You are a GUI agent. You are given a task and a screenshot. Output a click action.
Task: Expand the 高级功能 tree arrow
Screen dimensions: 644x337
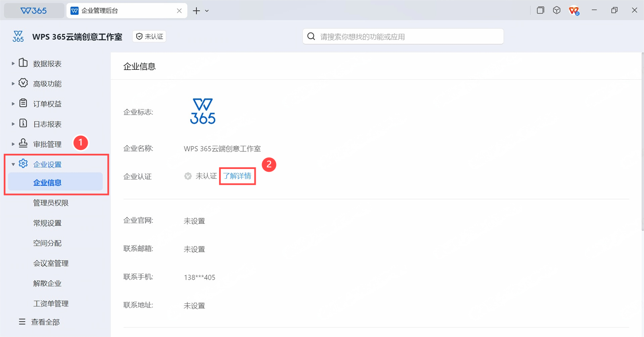pyautogui.click(x=13, y=83)
